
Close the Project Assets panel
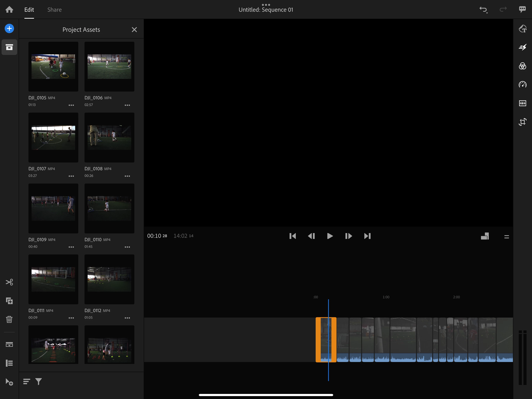coord(134,30)
